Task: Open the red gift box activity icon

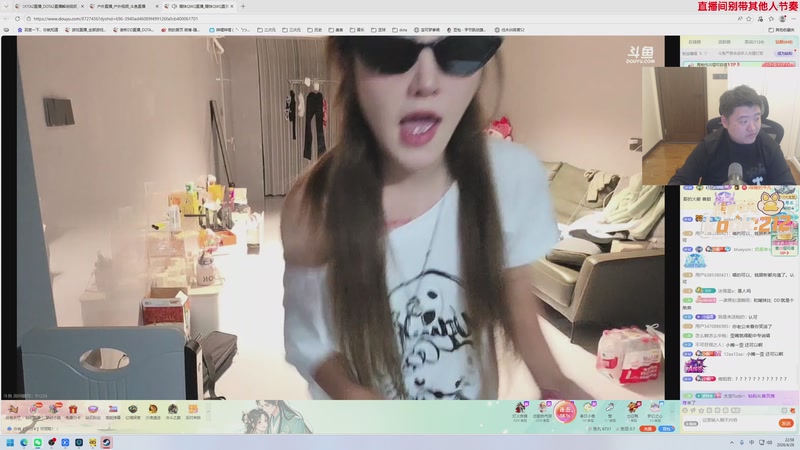Action: click(73, 411)
